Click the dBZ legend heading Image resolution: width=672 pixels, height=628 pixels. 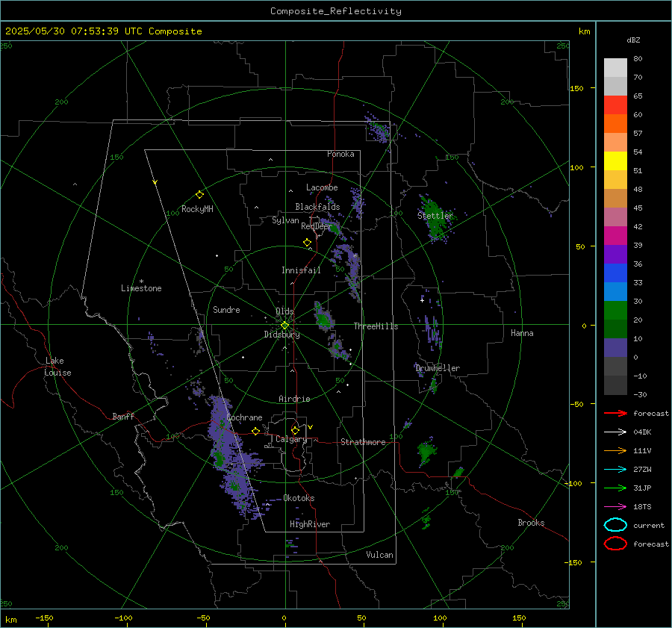point(633,40)
